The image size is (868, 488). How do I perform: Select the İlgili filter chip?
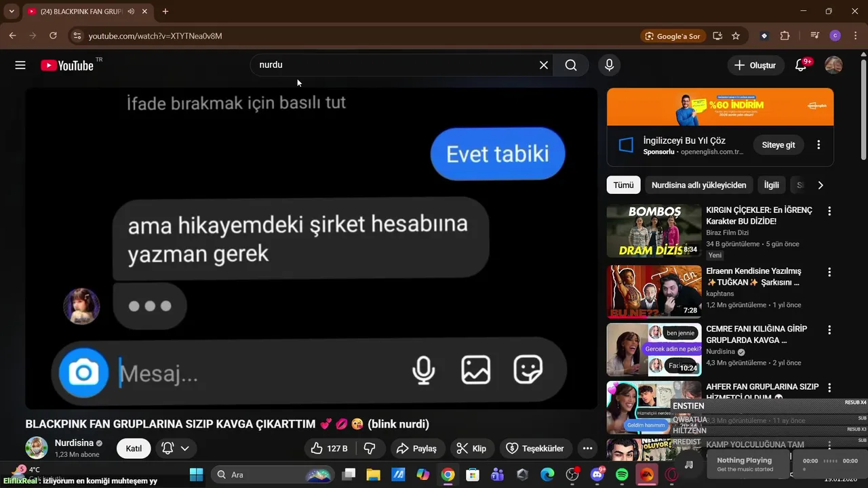tap(771, 185)
